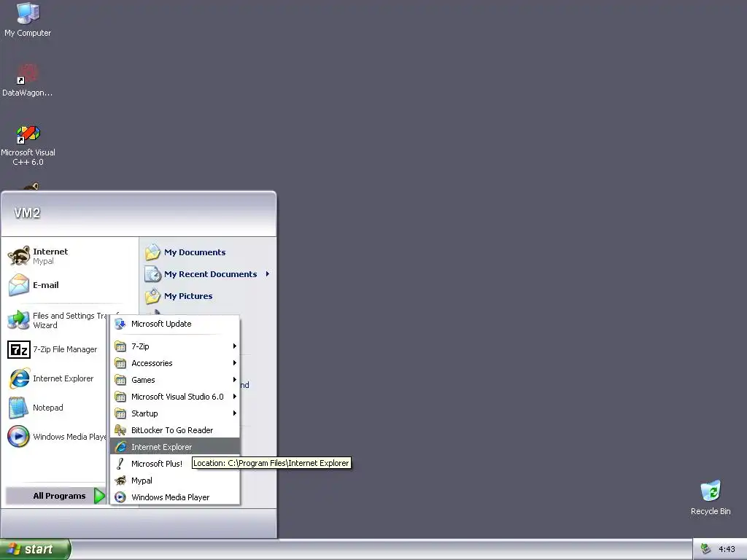747x560 pixels.
Task: Click the taskbar clock showing 4:43
Action: click(x=727, y=549)
